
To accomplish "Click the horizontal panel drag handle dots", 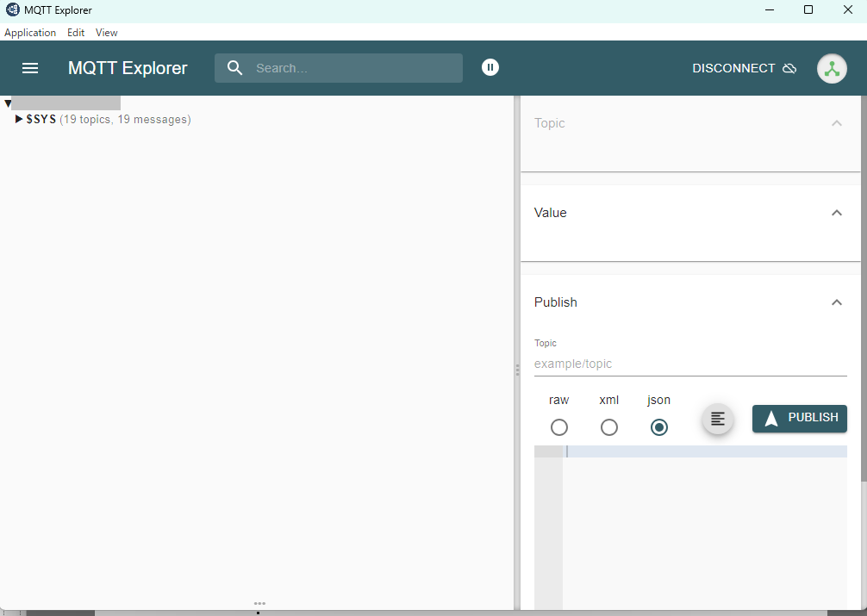I will click(x=259, y=603).
